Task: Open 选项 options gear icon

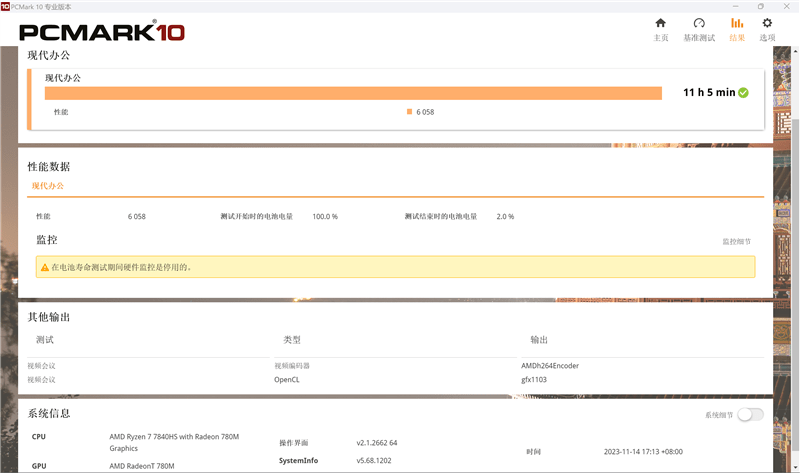Action: point(767,23)
